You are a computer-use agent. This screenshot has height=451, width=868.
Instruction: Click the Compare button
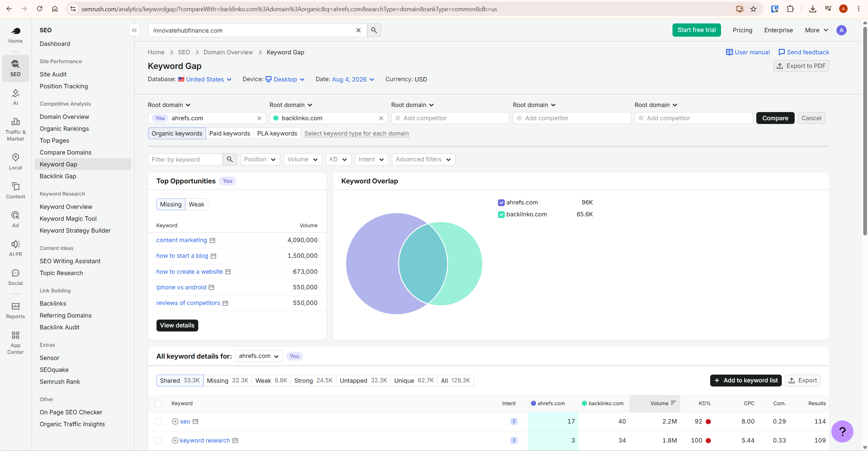(775, 118)
